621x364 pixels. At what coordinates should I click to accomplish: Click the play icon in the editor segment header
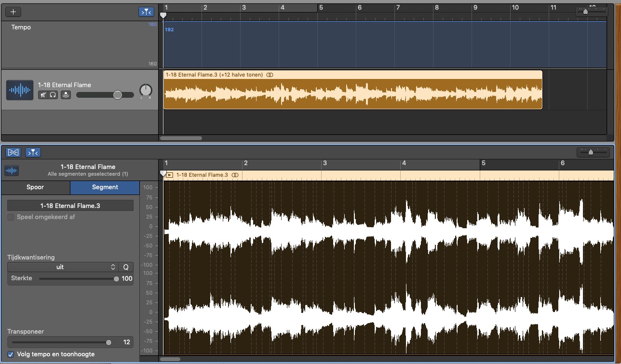(x=169, y=175)
